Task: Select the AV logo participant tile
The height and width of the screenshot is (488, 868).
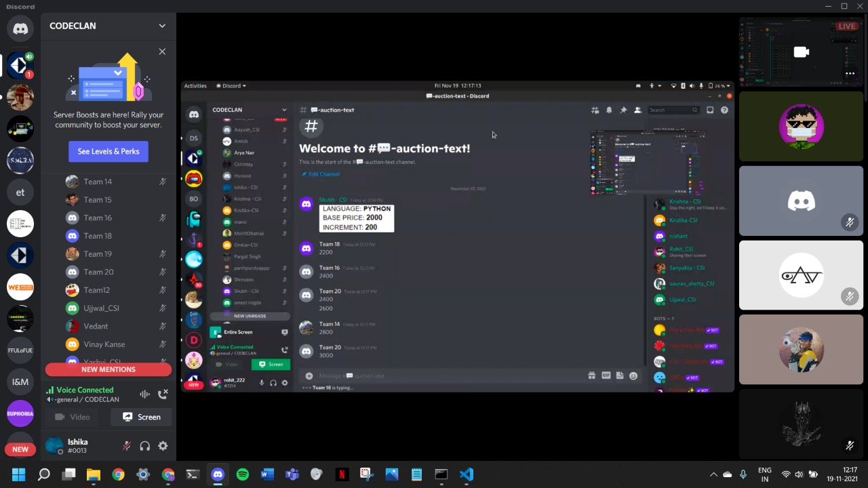Action: pos(802,275)
